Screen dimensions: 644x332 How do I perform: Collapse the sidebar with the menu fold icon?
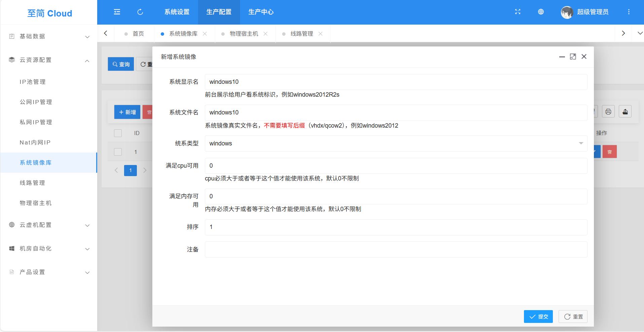(117, 12)
